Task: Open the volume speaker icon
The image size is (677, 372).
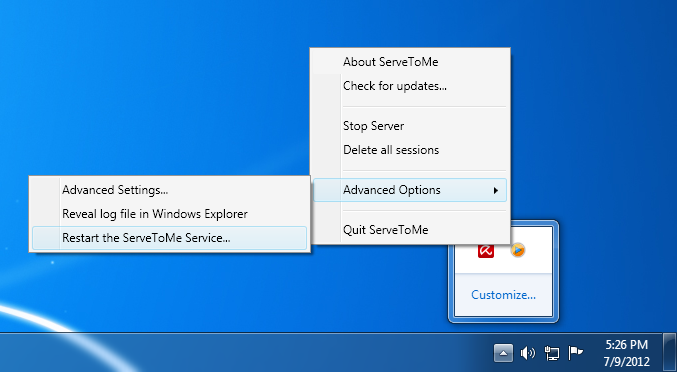Action: [528, 353]
